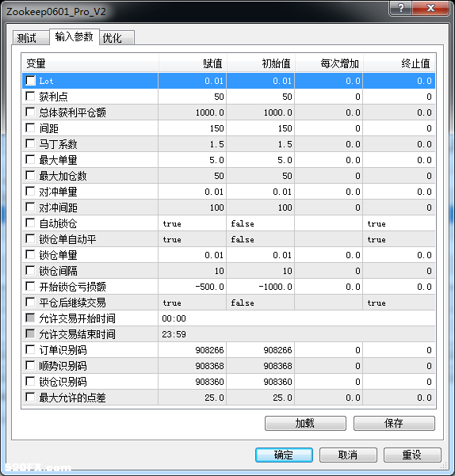Edit 间距 value cell showing 150
This screenshot has width=455, height=476.
coord(193,128)
